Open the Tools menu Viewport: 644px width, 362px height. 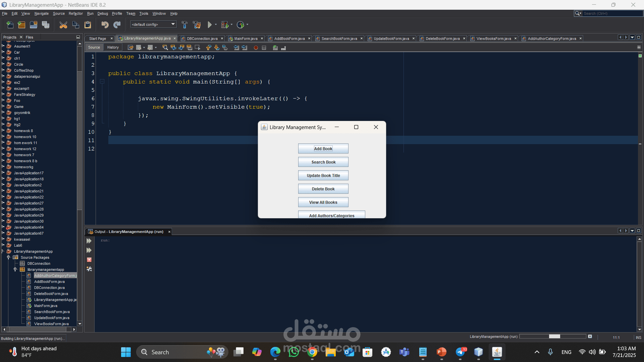point(144,14)
